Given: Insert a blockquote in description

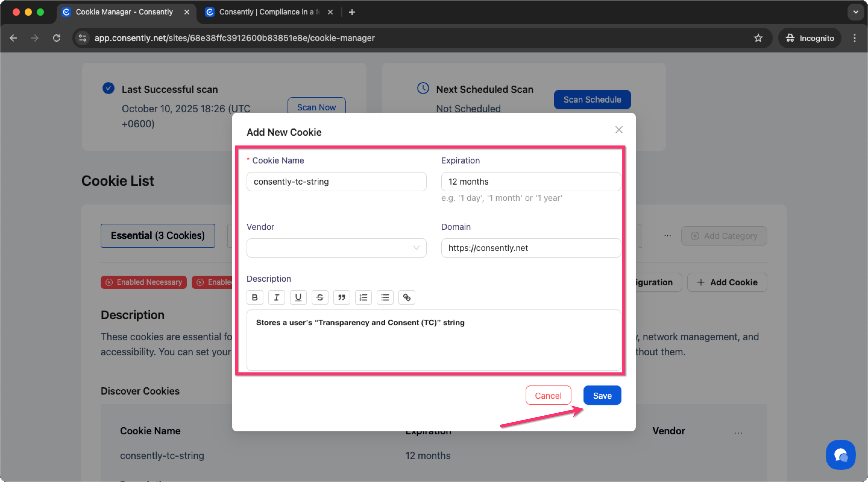Looking at the screenshot, I should tap(341, 297).
